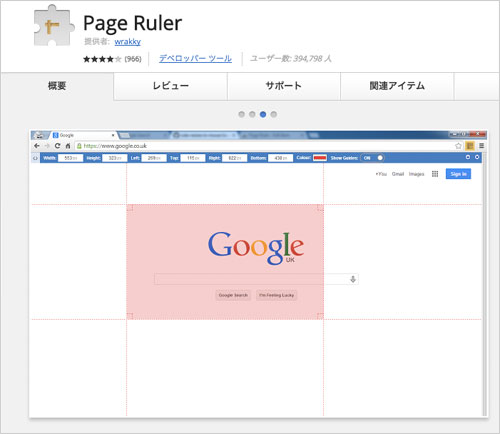Click the Height value field
The height and width of the screenshot is (434, 500).
[x=115, y=158]
